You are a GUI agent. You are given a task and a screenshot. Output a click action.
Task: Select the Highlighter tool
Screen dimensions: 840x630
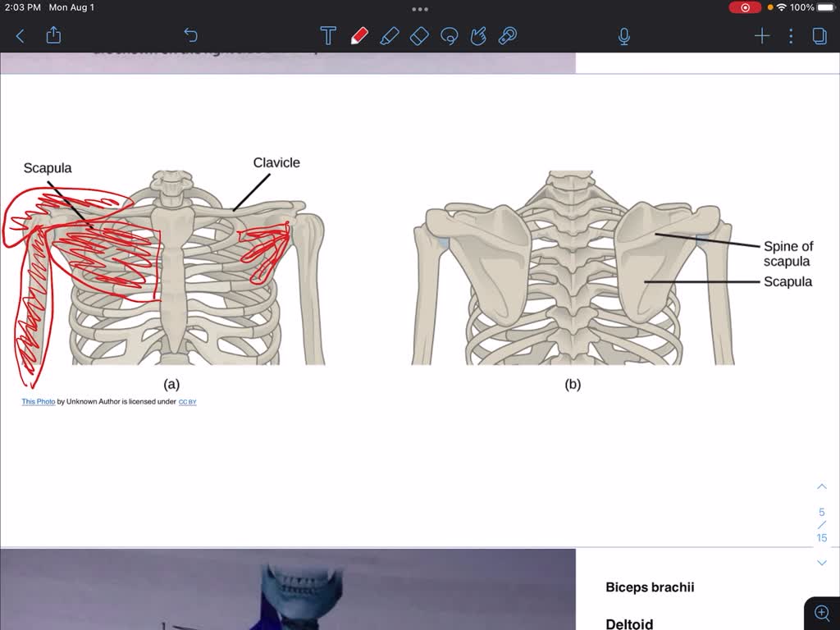tap(389, 35)
